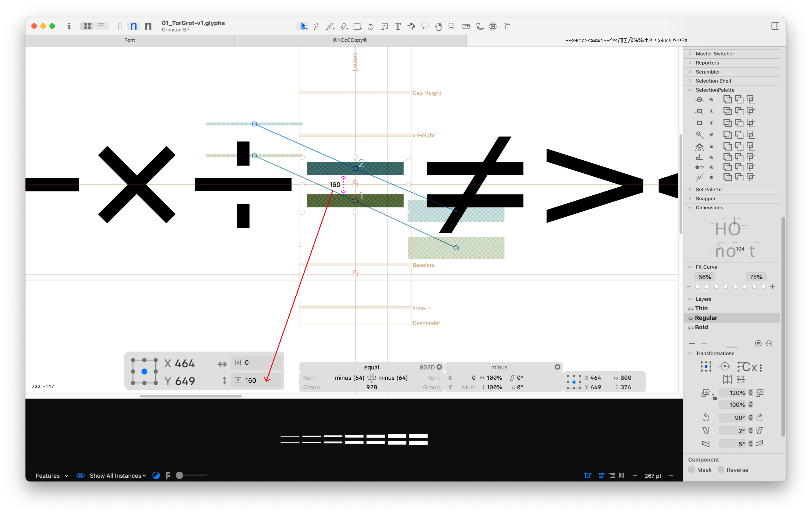Select the Measurement ruler tool
The height and width of the screenshot is (515, 812).
click(465, 26)
